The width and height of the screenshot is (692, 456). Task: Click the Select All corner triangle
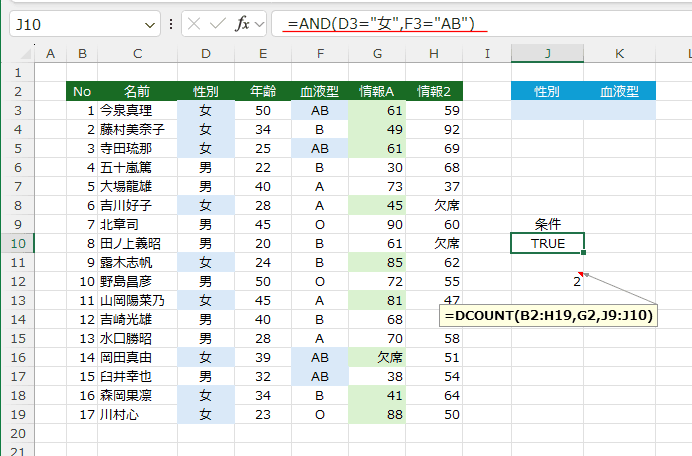[17, 52]
